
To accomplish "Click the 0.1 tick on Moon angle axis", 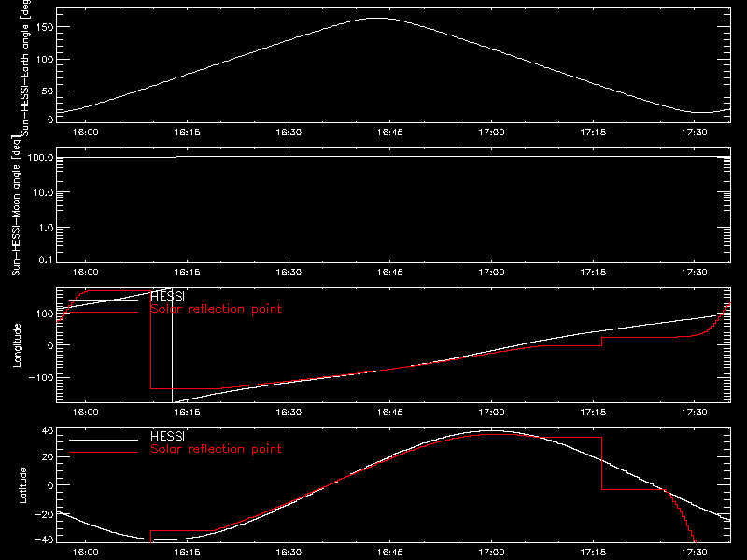I will point(46,259).
